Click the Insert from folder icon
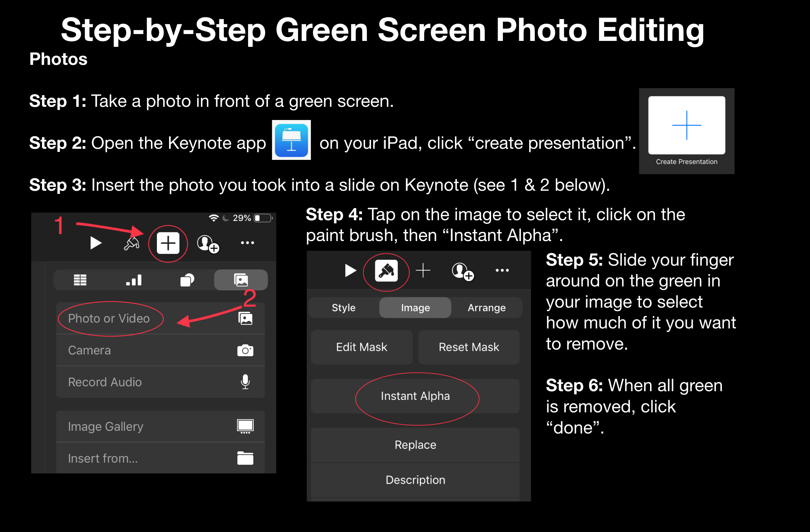Screen dimensions: 810x532 point(245,458)
